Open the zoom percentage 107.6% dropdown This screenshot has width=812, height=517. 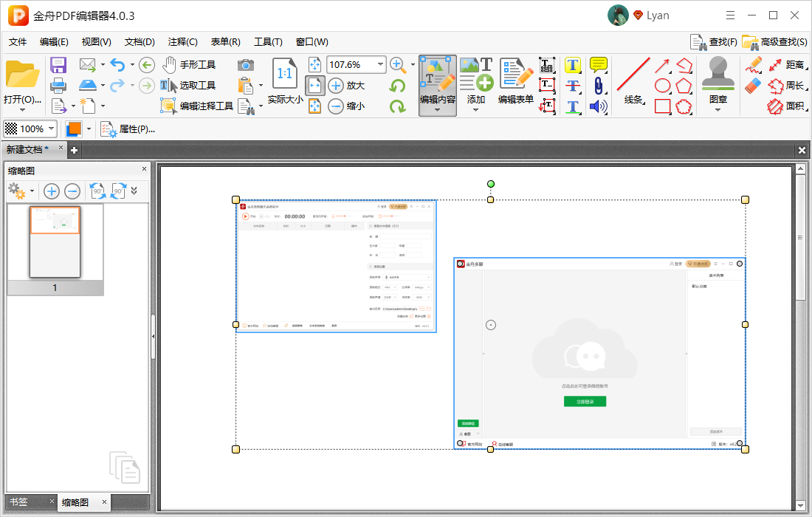tap(381, 65)
